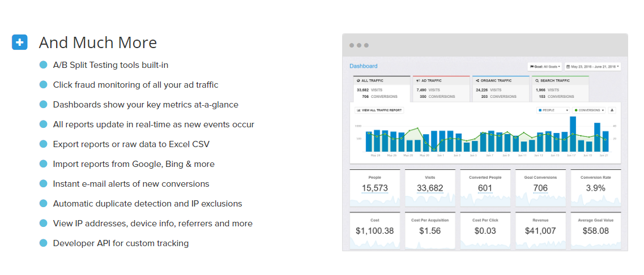The image size is (644, 275).
Task: Open the date range picker dropdown
Action: [x=592, y=66]
